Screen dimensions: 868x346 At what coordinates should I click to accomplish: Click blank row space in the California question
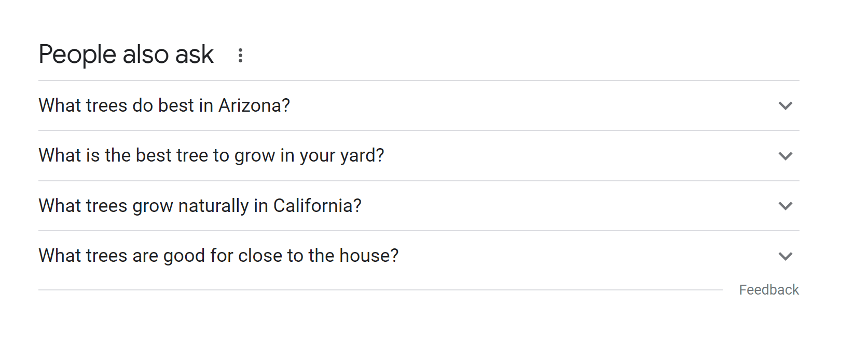point(545,206)
